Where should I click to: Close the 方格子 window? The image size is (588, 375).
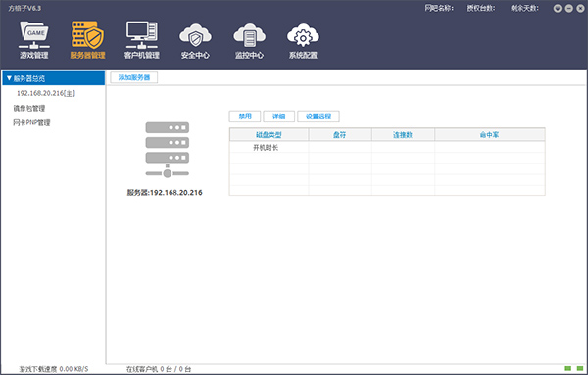pyautogui.click(x=580, y=8)
